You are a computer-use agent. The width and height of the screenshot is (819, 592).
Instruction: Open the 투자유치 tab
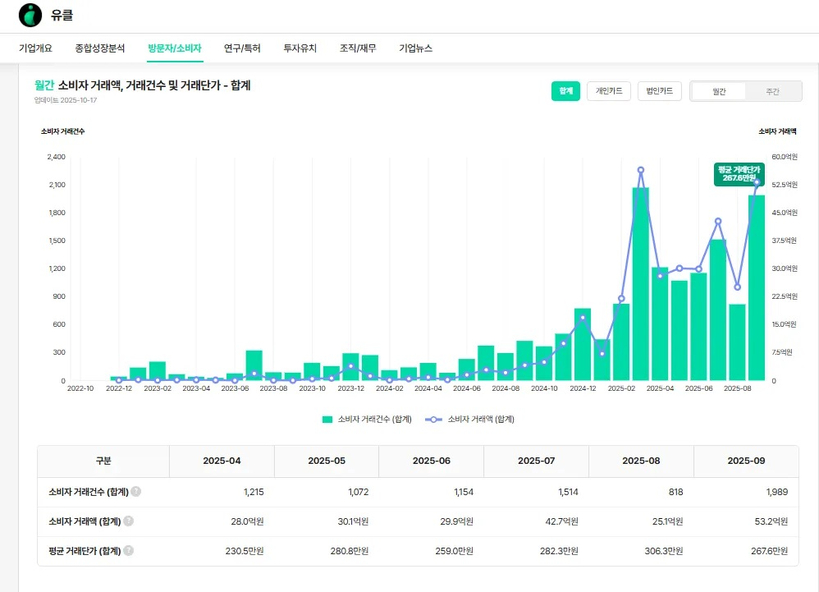click(300, 48)
